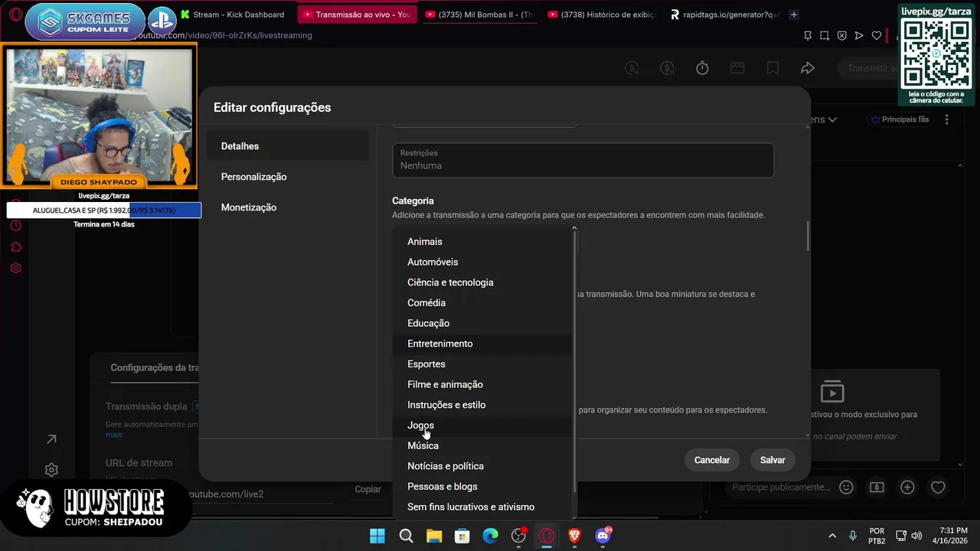Image resolution: width=980 pixels, height=551 pixels.
Task: Open the Configurações da transmissão tab
Action: [155, 367]
